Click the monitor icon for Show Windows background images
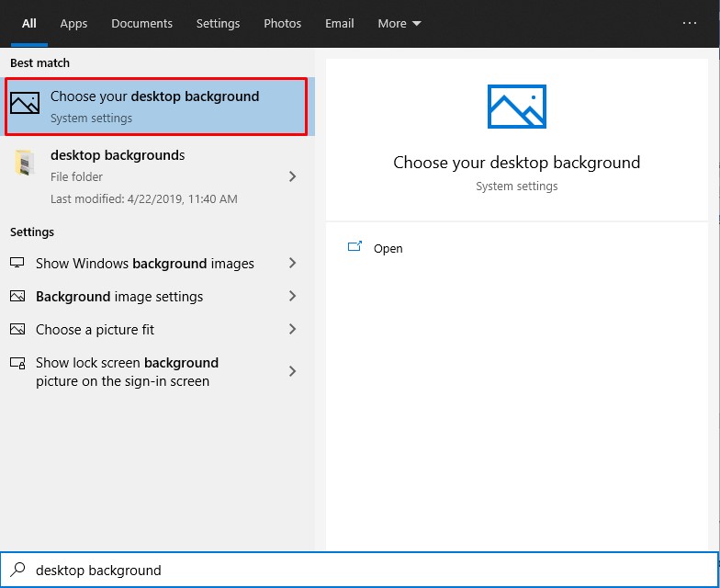Screen dimensions: 720x588 (17, 264)
